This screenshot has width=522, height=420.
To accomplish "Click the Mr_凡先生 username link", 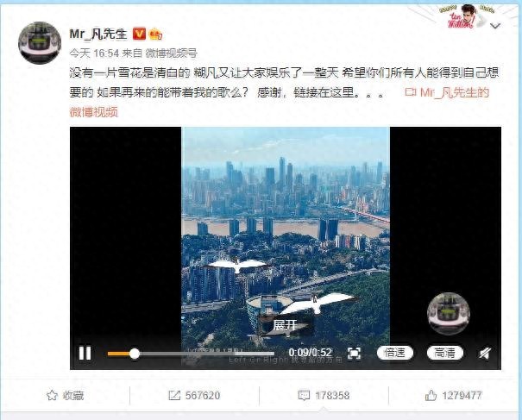I will pyautogui.click(x=98, y=34).
